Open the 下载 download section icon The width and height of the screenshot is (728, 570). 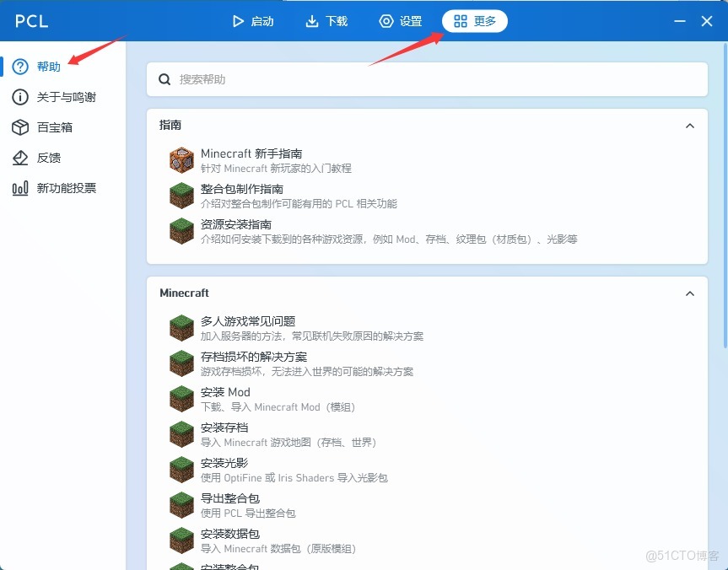pyautogui.click(x=310, y=23)
